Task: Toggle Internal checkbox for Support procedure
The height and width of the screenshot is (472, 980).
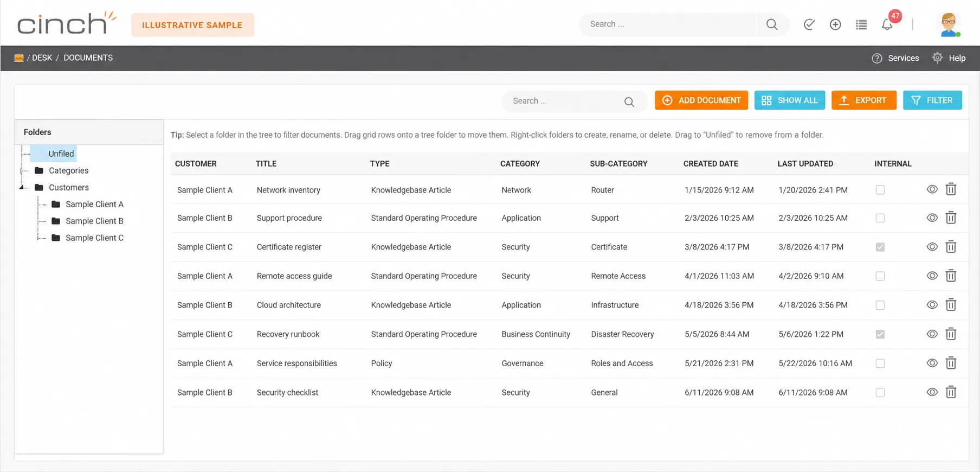Action: pos(880,218)
